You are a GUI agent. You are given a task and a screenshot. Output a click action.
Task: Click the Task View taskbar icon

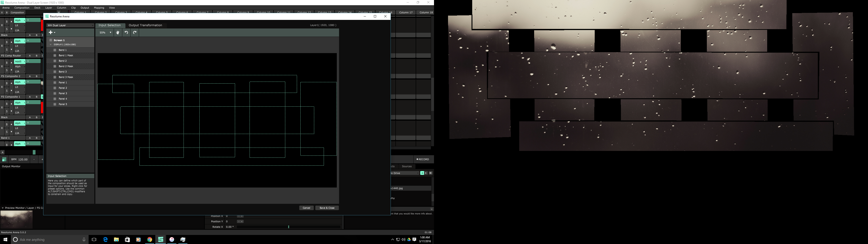pyautogui.click(x=94, y=240)
